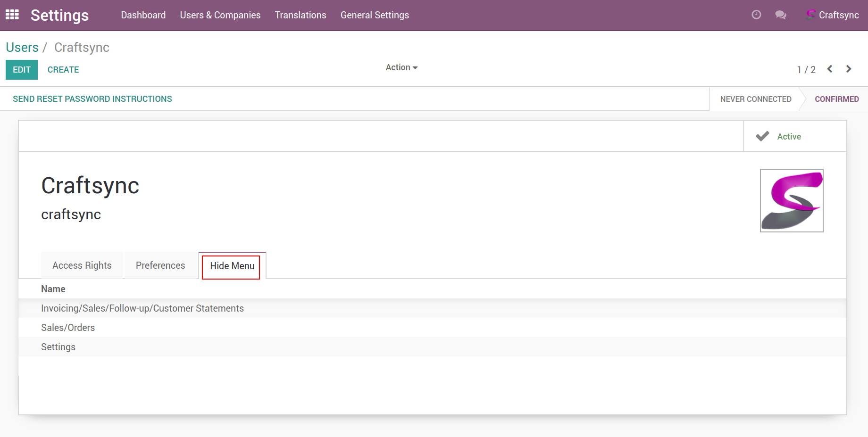Image resolution: width=868 pixels, height=437 pixels.
Task: Open the Craftsync user menu
Action: pyautogui.click(x=833, y=15)
